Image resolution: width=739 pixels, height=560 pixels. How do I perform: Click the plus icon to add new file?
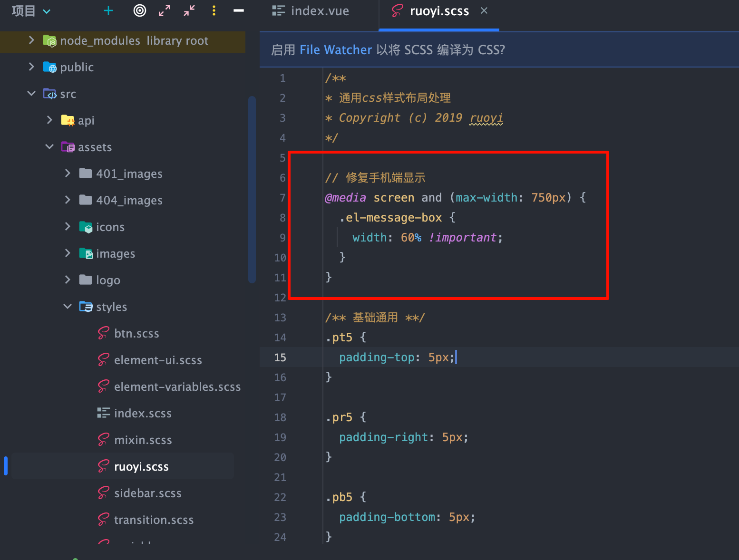pyautogui.click(x=108, y=11)
